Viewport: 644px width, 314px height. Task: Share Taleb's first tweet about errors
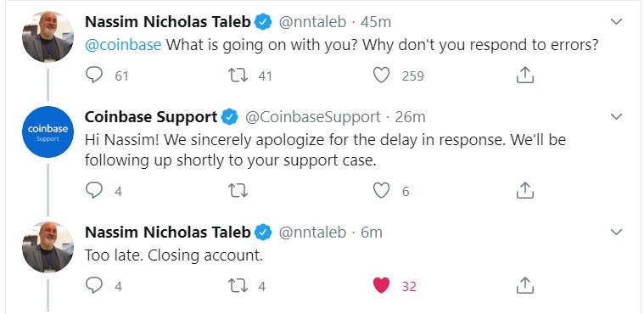[524, 76]
